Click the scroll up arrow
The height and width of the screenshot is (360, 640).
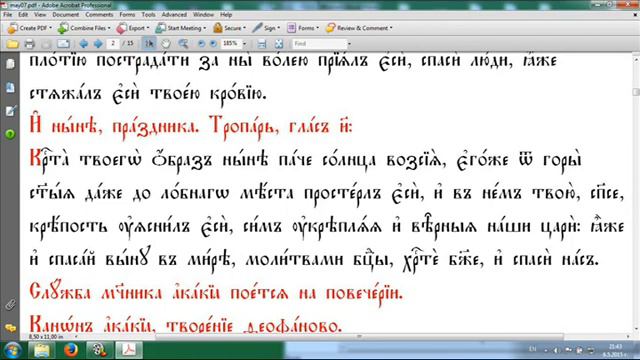pos(636,60)
